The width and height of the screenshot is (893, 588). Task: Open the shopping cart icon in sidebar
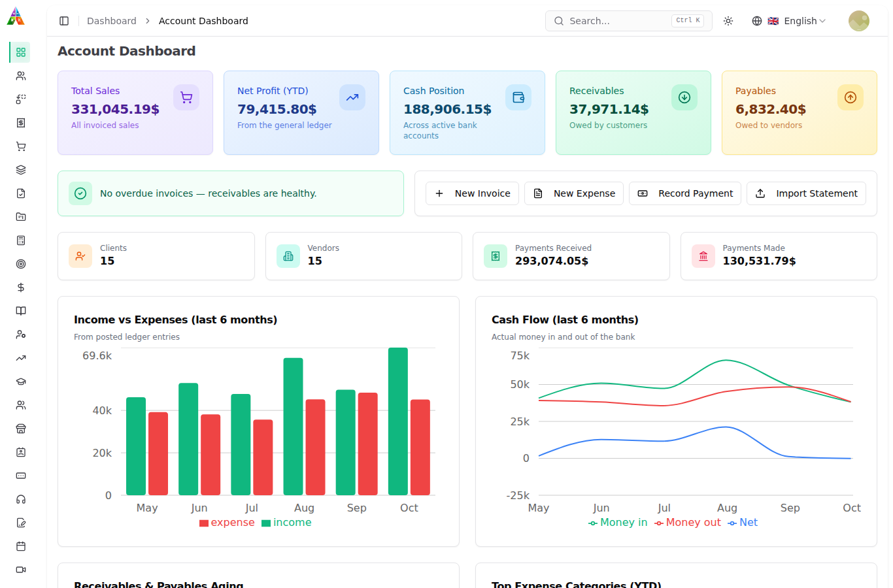[21, 146]
